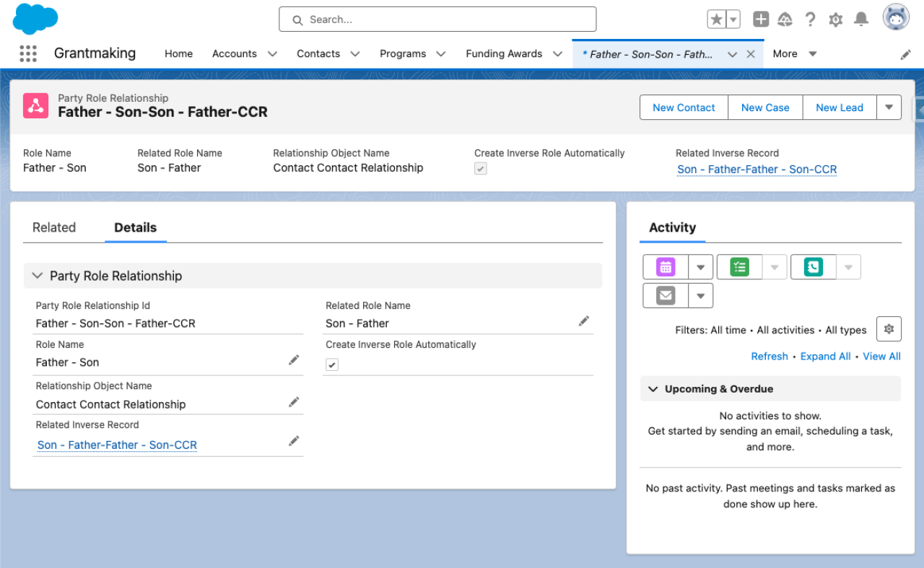The height and width of the screenshot is (568, 924).
Task: Click the New Case button
Action: 765,108
